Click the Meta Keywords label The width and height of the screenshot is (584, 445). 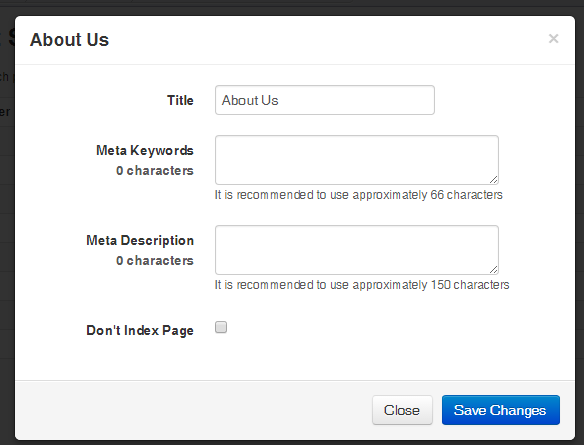point(145,150)
